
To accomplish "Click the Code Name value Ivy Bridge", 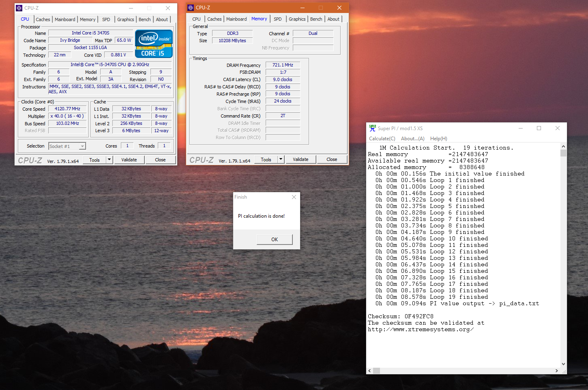I will click(70, 40).
